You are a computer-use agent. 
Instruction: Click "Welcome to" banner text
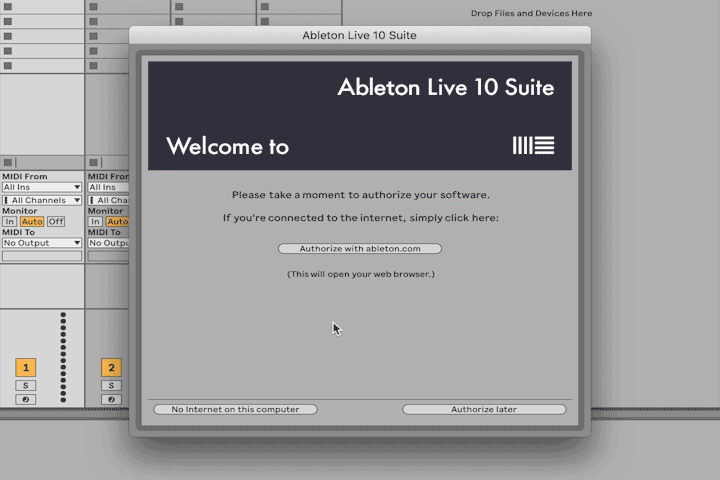pyautogui.click(x=227, y=146)
